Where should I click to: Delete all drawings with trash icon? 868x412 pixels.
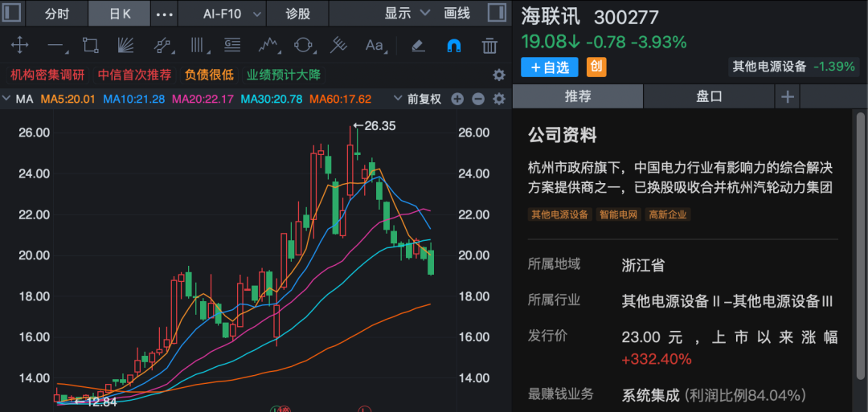click(x=489, y=45)
